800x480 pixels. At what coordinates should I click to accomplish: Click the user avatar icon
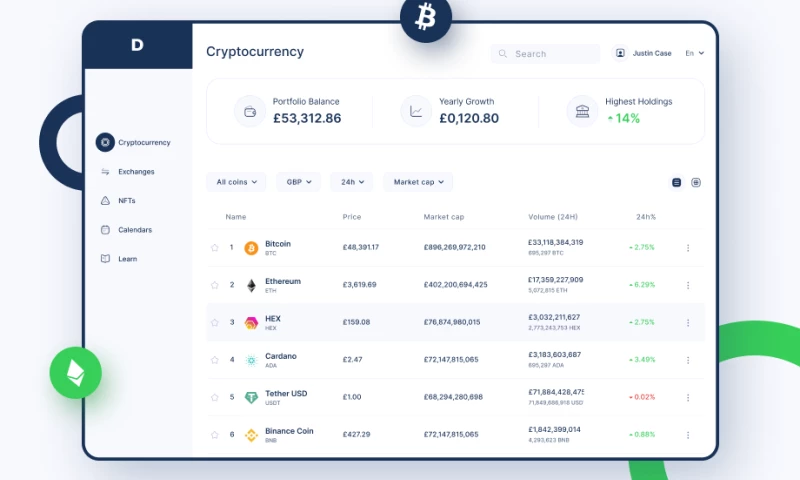620,53
